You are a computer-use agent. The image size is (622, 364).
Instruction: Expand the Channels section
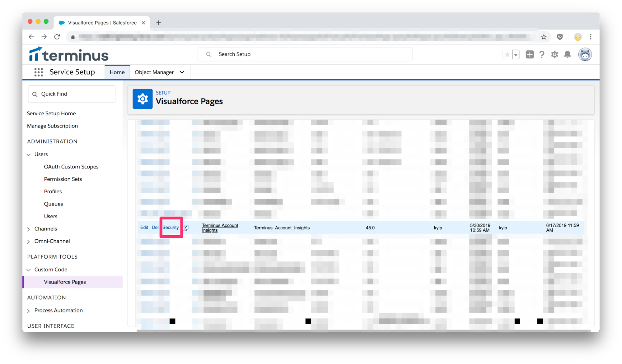[29, 229]
